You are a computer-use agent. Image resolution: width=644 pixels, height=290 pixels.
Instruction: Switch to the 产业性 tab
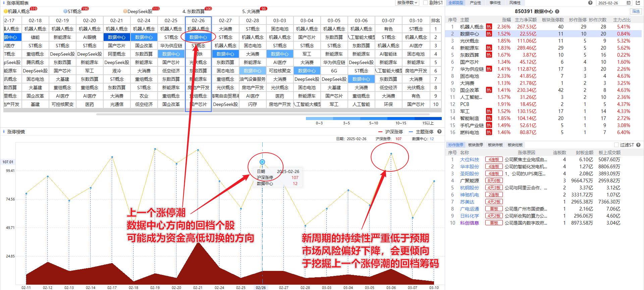[475, 3]
